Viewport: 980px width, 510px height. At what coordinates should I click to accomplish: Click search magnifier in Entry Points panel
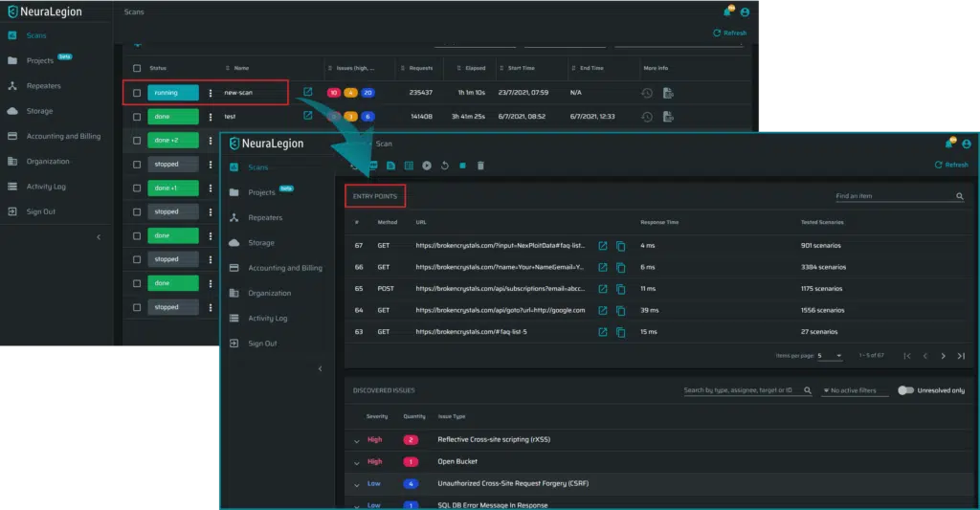[x=959, y=196]
